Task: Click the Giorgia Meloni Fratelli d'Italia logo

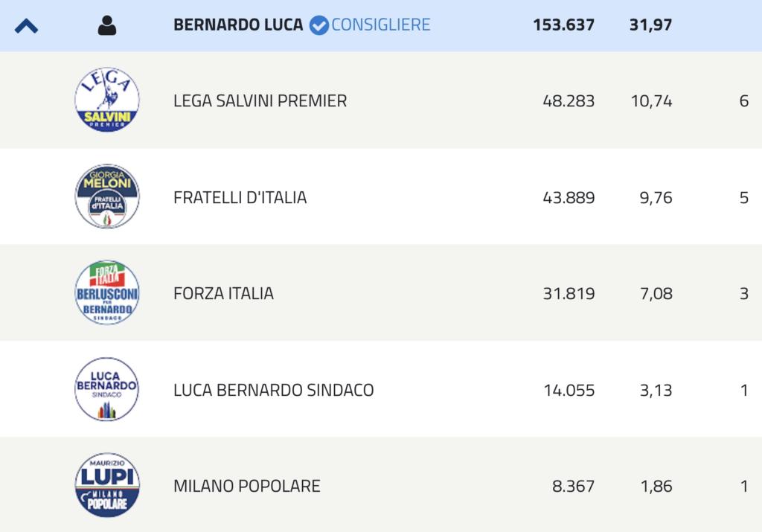Action: pos(107,196)
